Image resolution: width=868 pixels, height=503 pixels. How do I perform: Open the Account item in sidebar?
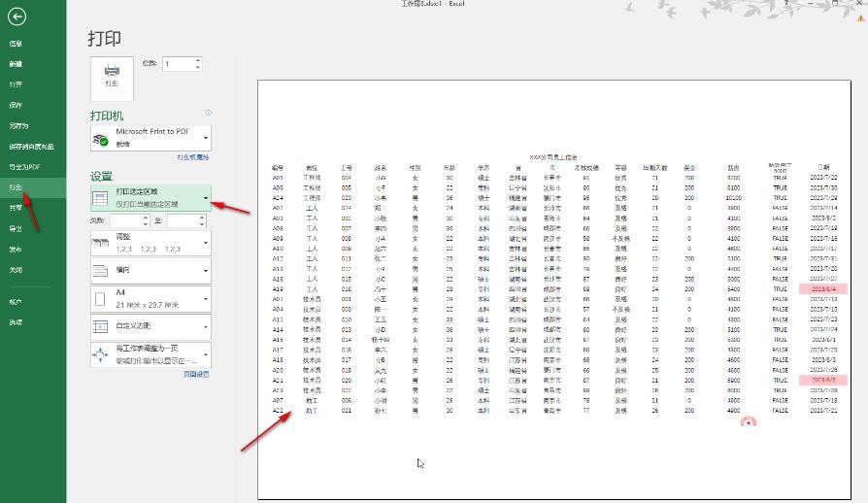click(x=16, y=302)
